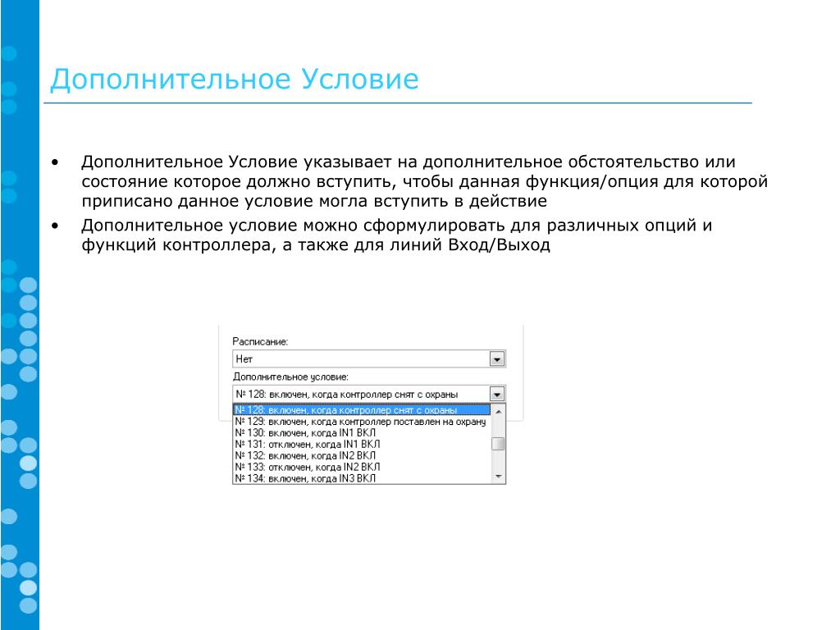840x630 pixels.
Task: Click the list scrollbar down arrow
Action: 498,477
